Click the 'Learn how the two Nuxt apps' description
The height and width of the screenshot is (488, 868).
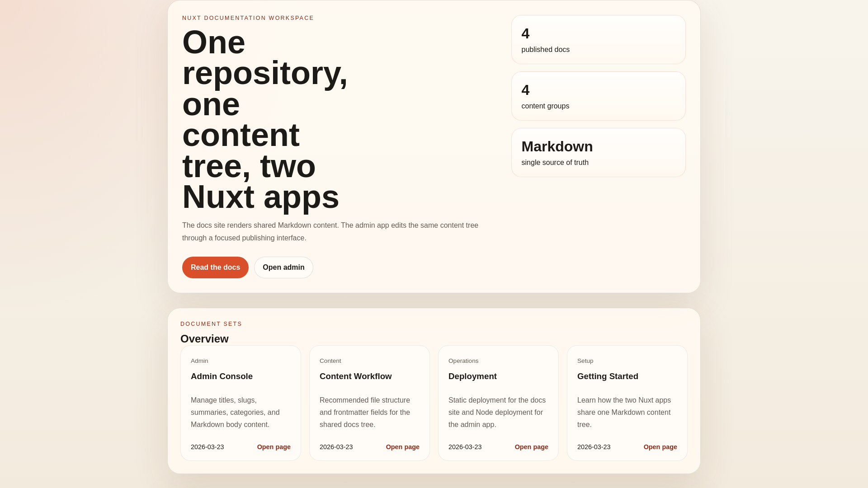[x=624, y=413]
